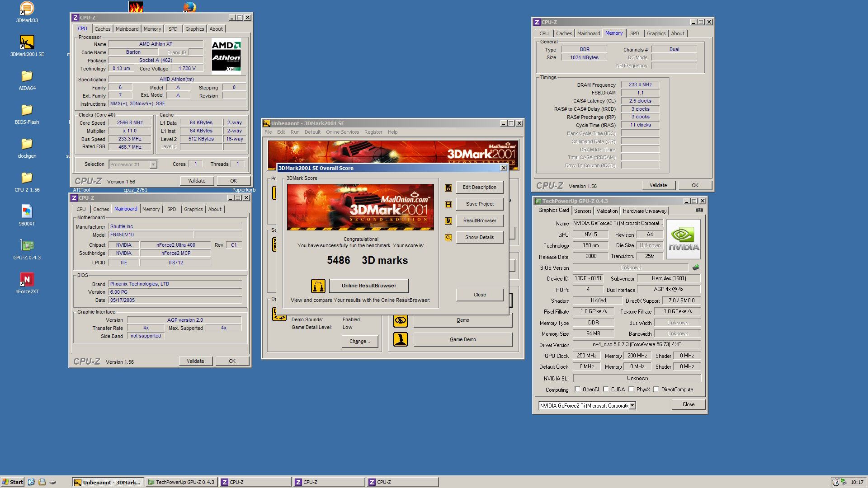Click the Demo button in 3DMark

(x=463, y=320)
